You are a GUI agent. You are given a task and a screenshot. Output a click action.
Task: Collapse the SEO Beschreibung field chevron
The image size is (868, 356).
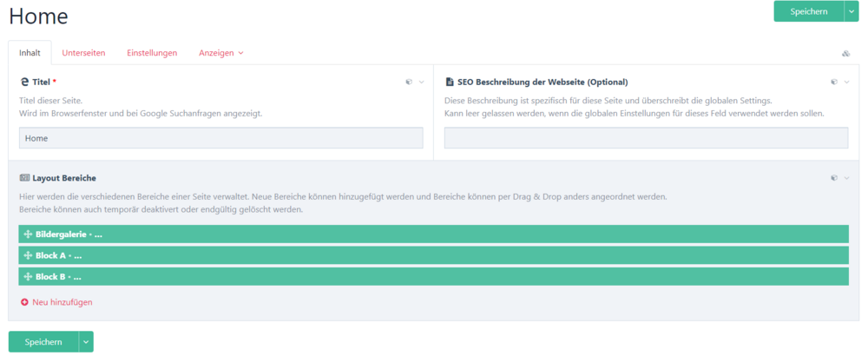point(846,82)
